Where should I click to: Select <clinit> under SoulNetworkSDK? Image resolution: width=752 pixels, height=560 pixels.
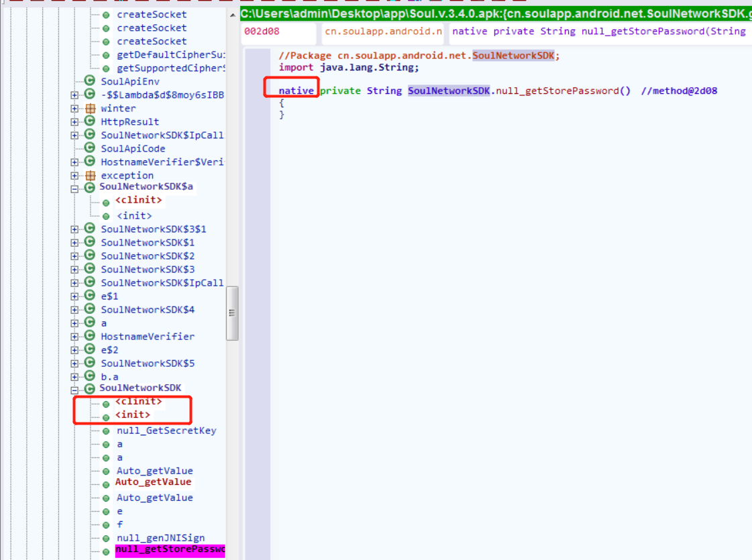coord(139,401)
